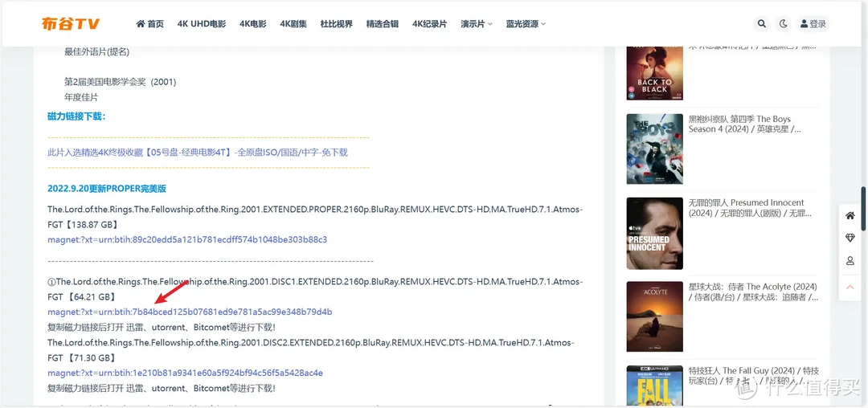This screenshot has height=408, width=868.
Task: Click the PROPER release filename 138.87 GB text
Action: tap(315, 218)
